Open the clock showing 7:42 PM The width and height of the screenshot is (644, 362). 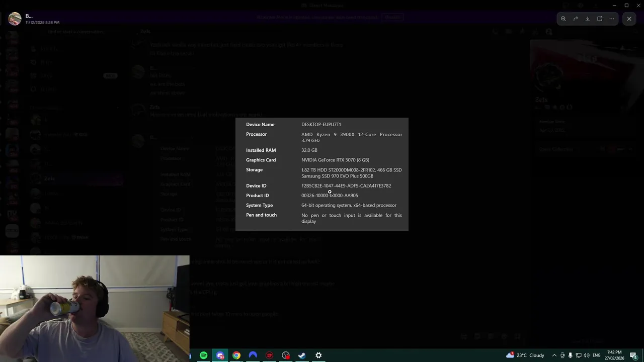(614, 355)
